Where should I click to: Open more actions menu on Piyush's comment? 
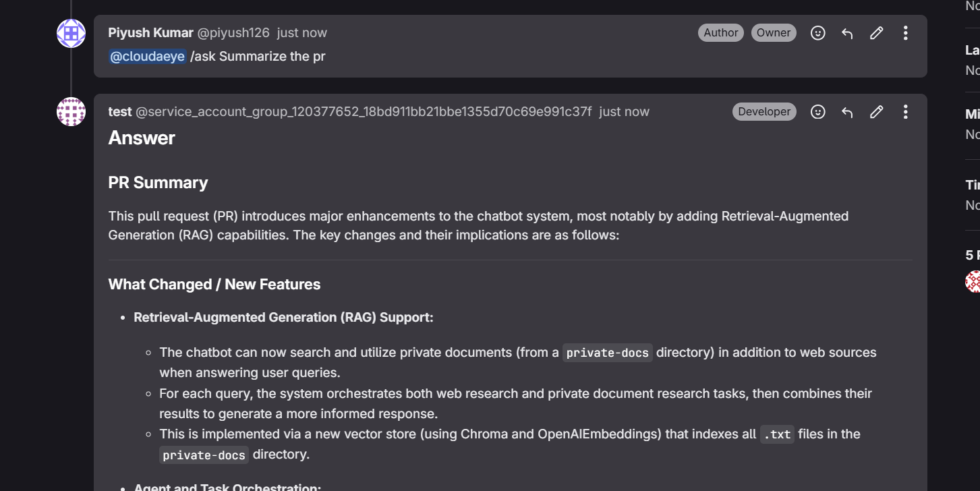click(x=905, y=33)
